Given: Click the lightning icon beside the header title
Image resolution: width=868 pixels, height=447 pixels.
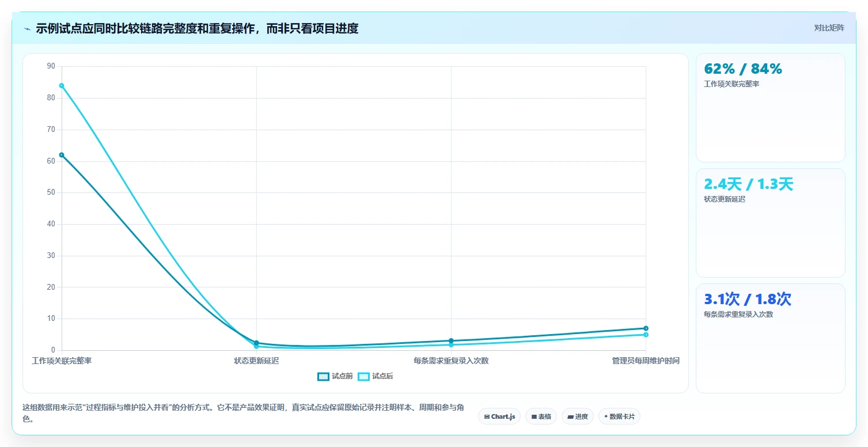Looking at the screenshot, I should coord(27,28).
